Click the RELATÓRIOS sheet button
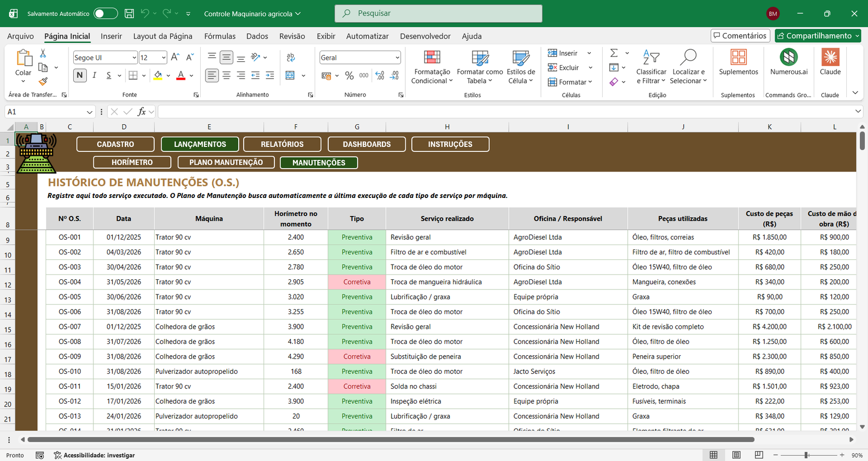The height and width of the screenshot is (461, 868). (282, 144)
